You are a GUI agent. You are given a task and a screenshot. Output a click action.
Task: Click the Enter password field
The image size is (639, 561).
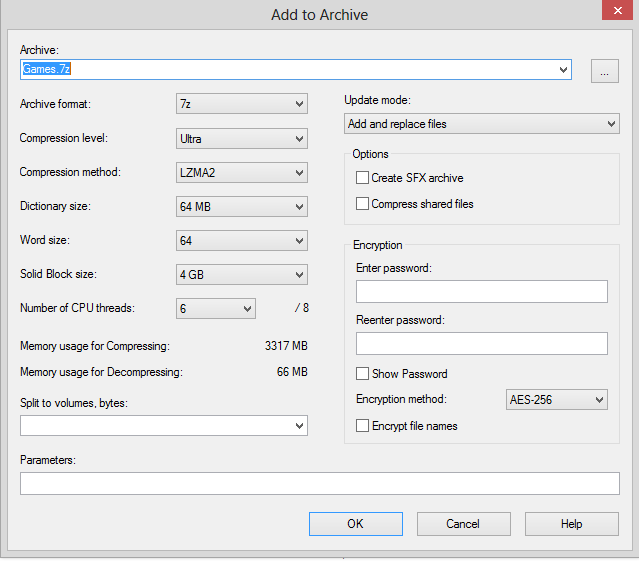pos(482,291)
